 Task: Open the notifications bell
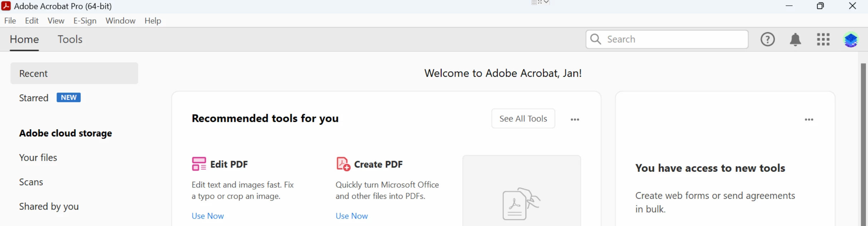point(795,39)
